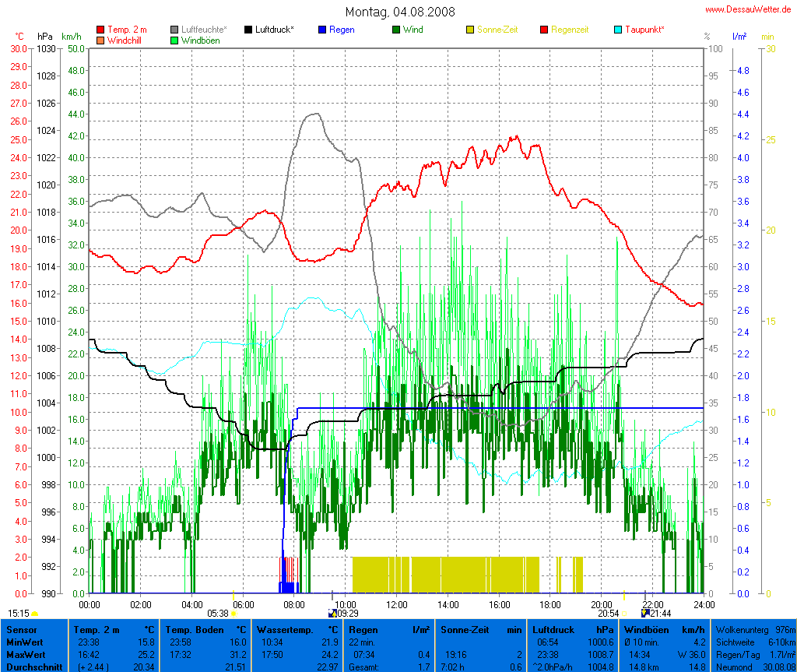Click the dark green Wind legend square
Image resolution: width=797 pixels, height=672 pixels.
click(396, 30)
